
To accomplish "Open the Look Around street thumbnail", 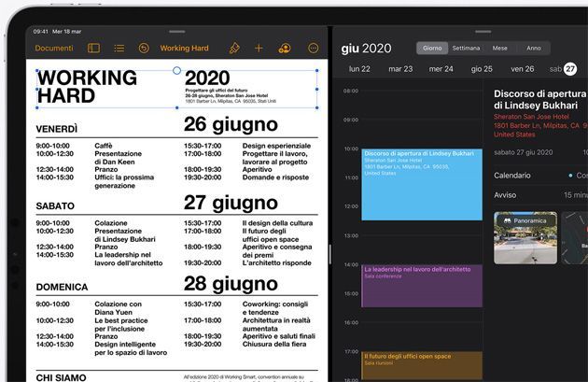I will pos(525,238).
